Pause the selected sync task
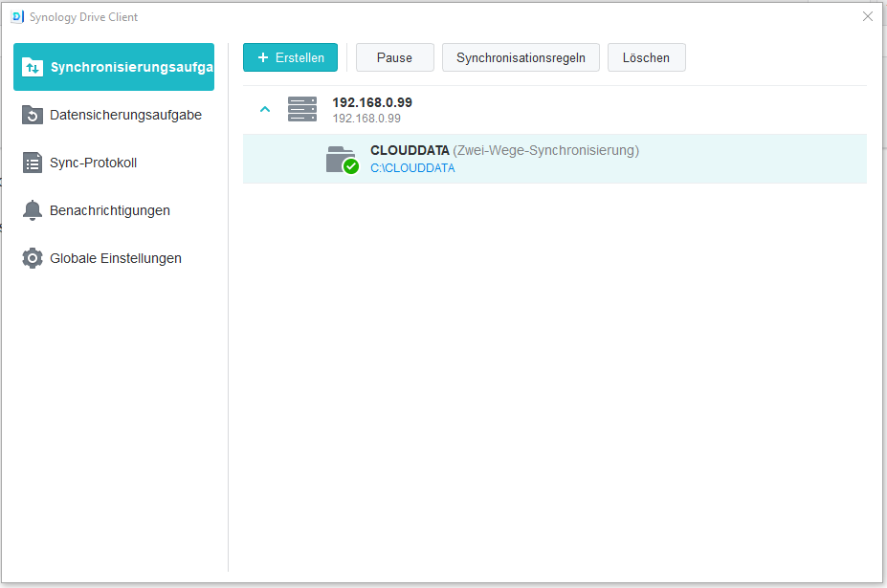This screenshot has width=887, height=588. pyautogui.click(x=395, y=57)
